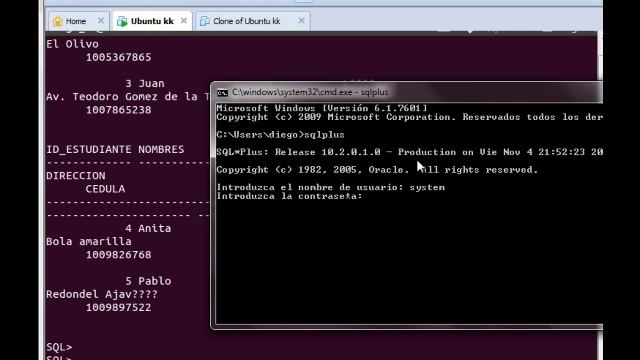The image size is (640, 360).
Task: Click the CEDULA column header
Action: (x=105, y=189)
